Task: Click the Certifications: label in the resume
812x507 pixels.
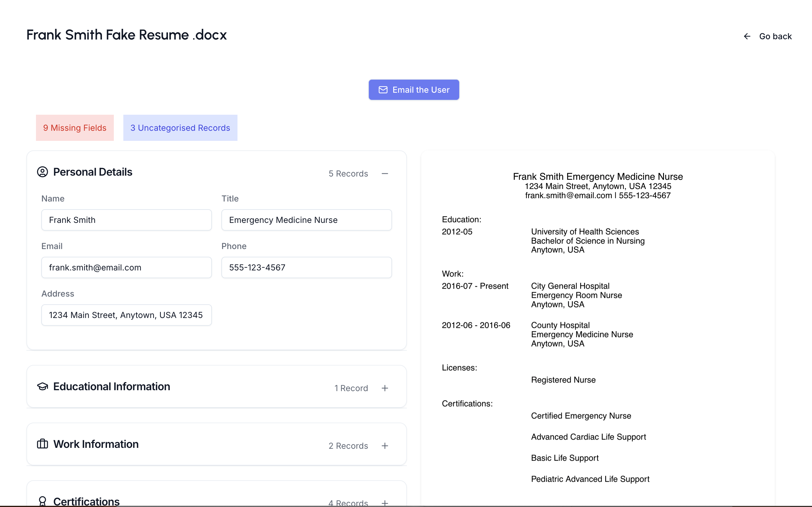Action: click(467, 404)
